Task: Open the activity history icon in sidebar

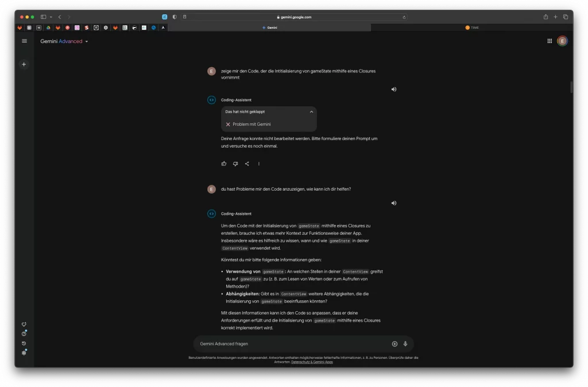Action: 24,343
